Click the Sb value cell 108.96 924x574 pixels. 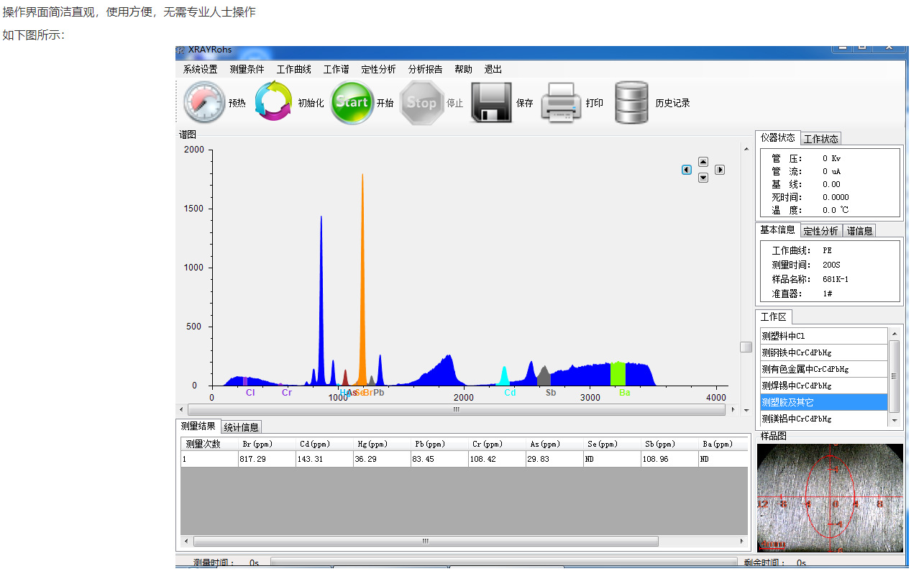coord(669,459)
